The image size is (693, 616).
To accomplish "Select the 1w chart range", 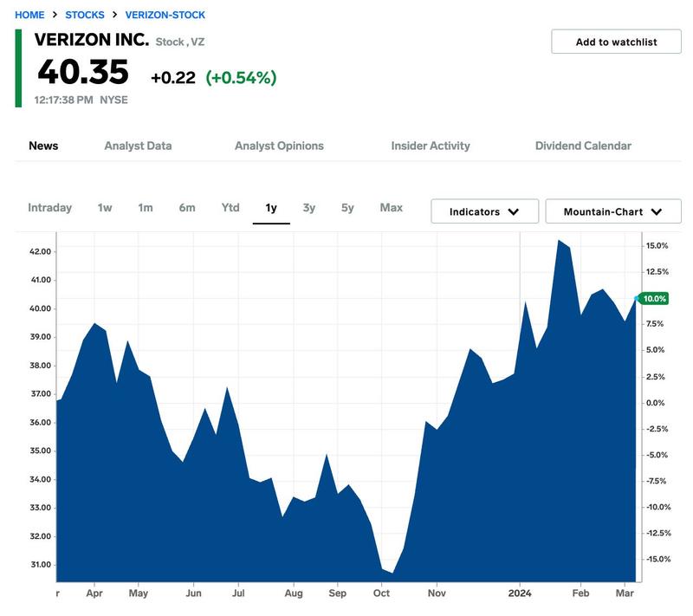I will click(x=105, y=208).
